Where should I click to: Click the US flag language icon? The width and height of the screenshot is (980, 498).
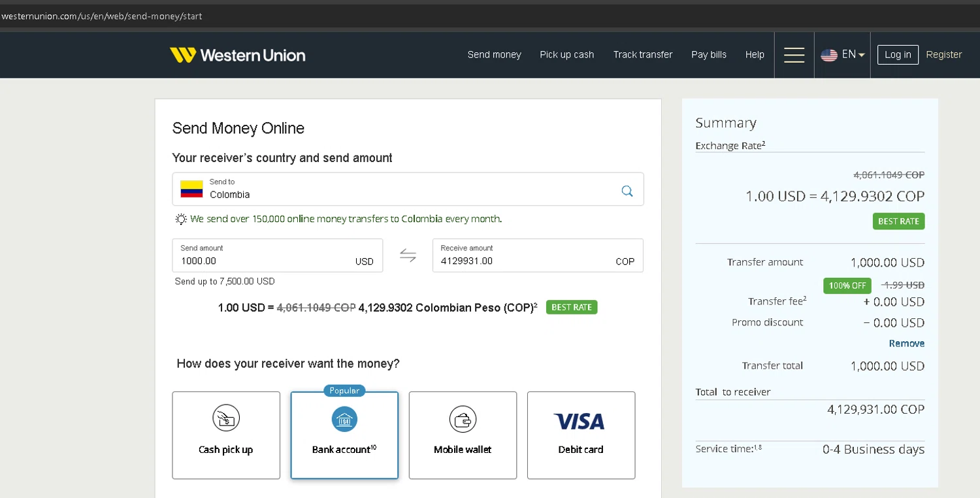pos(829,55)
